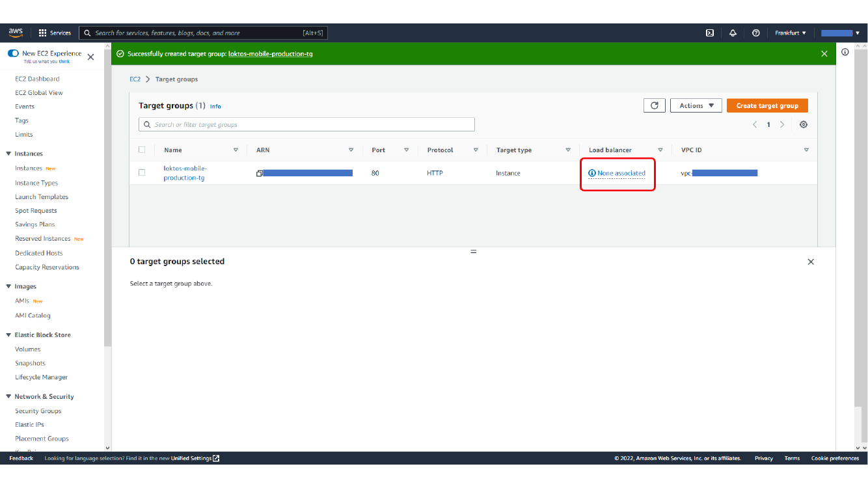The height and width of the screenshot is (488, 868).
Task: Open the notifications bell
Action: pyautogui.click(x=733, y=33)
